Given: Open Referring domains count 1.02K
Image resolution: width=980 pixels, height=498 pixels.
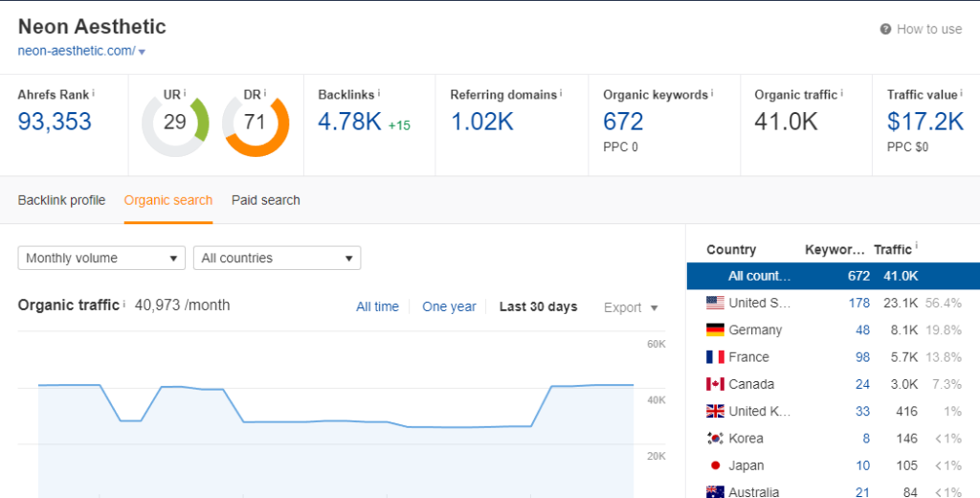Looking at the screenshot, I should tap(482, 122).
